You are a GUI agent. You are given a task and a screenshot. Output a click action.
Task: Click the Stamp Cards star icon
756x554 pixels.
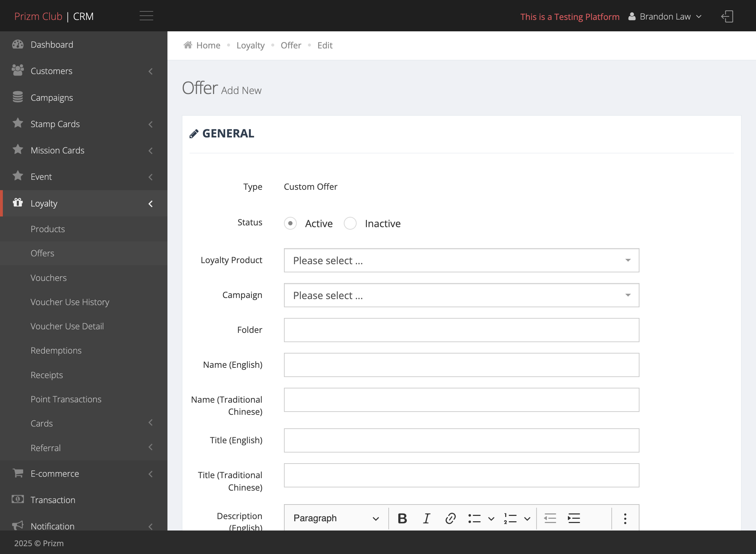[x=18, y=123]
